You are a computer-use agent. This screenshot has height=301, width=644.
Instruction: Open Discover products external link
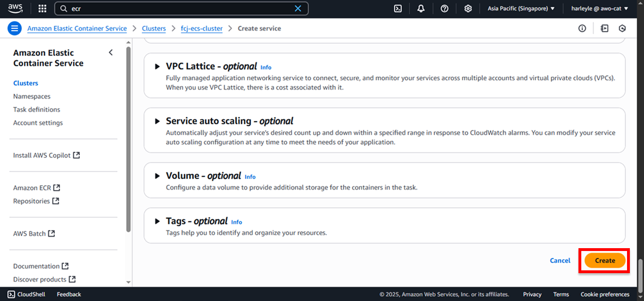pos(44,279)
